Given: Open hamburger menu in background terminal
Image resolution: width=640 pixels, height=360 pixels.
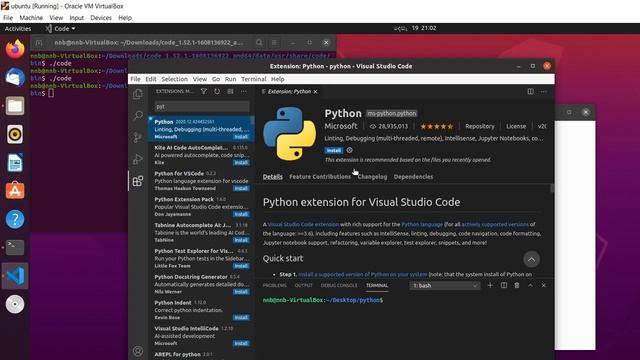Looking at the screenshot, I should [x=274, y=42].
